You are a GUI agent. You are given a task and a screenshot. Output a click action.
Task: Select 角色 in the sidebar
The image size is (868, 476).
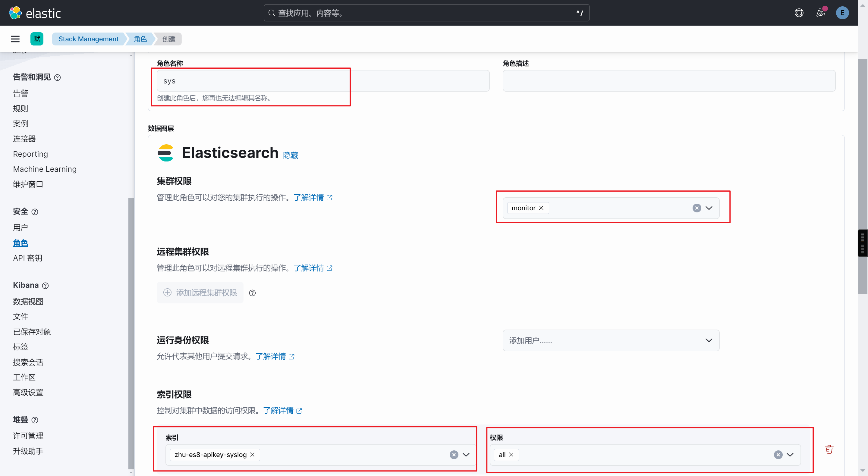click(x=20, y=243)
